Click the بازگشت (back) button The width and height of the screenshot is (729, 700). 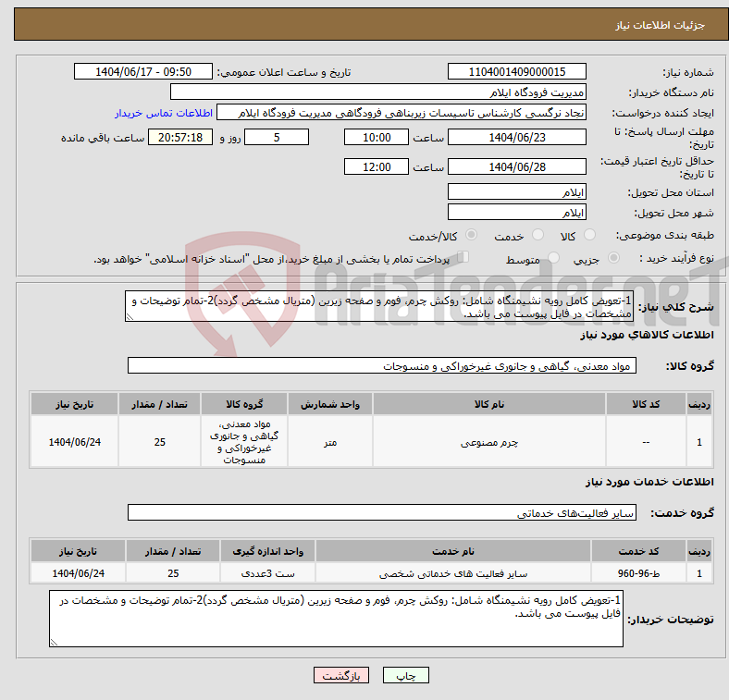click(x=341, y=675)
